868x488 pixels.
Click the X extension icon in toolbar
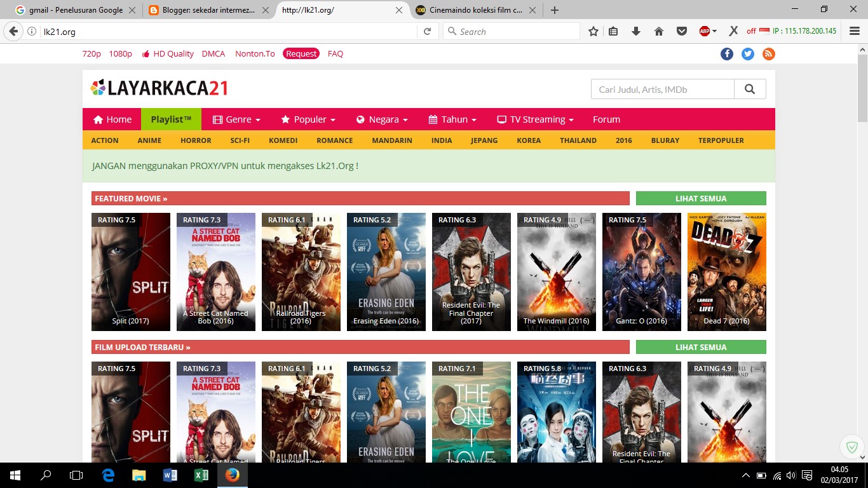733,31
